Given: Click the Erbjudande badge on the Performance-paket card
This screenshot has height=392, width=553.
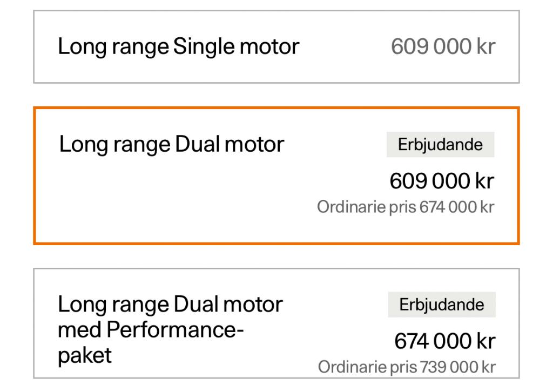Looking at the screenshot, I should pos(441,305).
